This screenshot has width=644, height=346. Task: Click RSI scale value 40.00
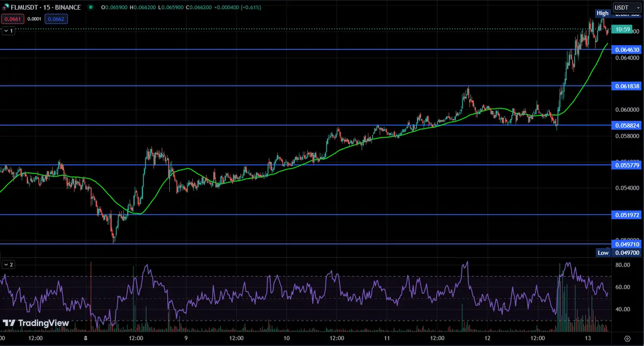coord(623,309)
